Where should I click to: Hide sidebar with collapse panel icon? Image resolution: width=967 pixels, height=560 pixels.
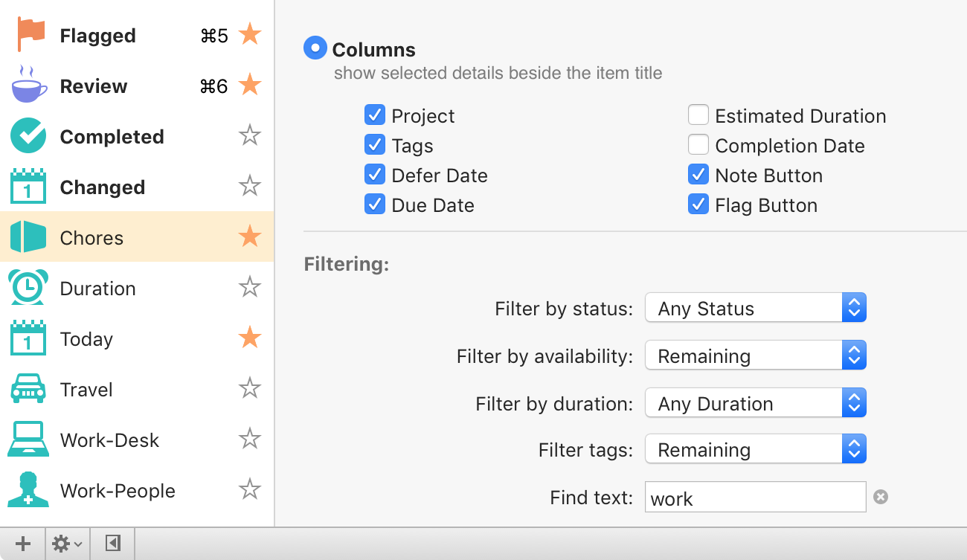pos(112,544)
